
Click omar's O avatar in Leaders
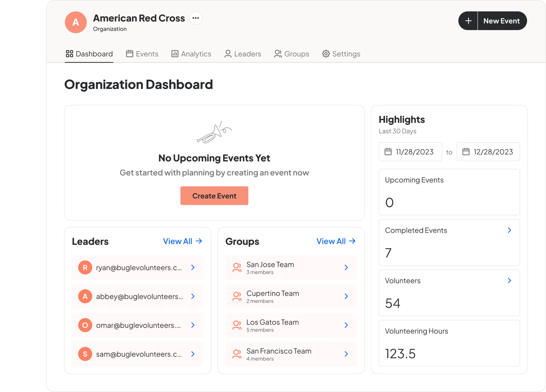85,325
